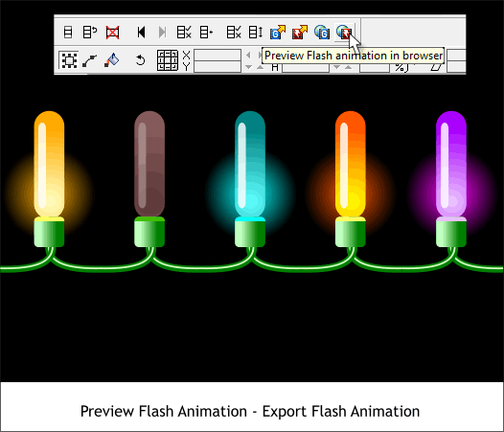Screen dimensions: 504x432
Task: Preview Flash animation in browser icon
Action: (x=344, y=33)
